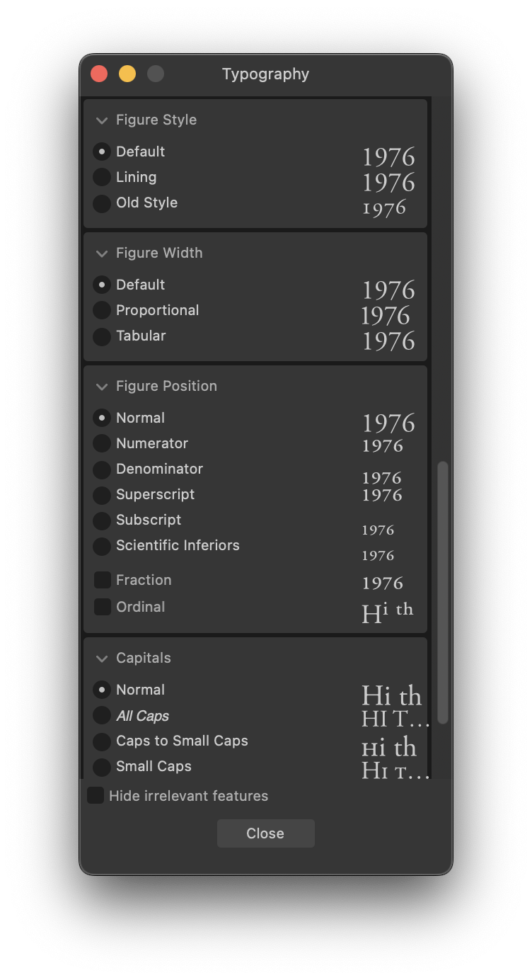Check Hide irrelevant features
Image resolution: width=532 pixels, height=980 pixels.
click(x=95, y=795)
